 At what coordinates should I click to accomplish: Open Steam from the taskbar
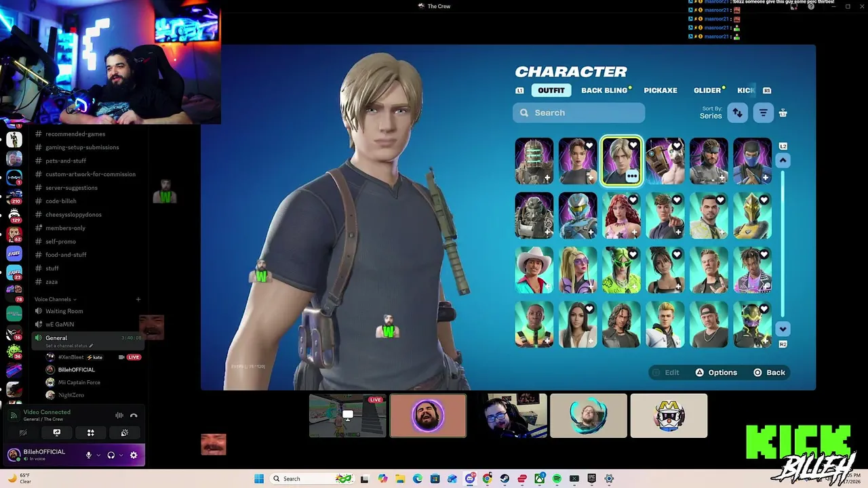(x=505, y=479)
